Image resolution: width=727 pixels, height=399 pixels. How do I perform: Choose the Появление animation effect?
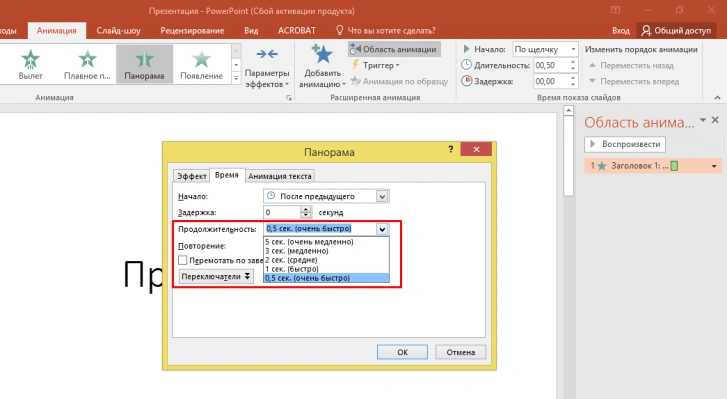[x=201, y=64]
